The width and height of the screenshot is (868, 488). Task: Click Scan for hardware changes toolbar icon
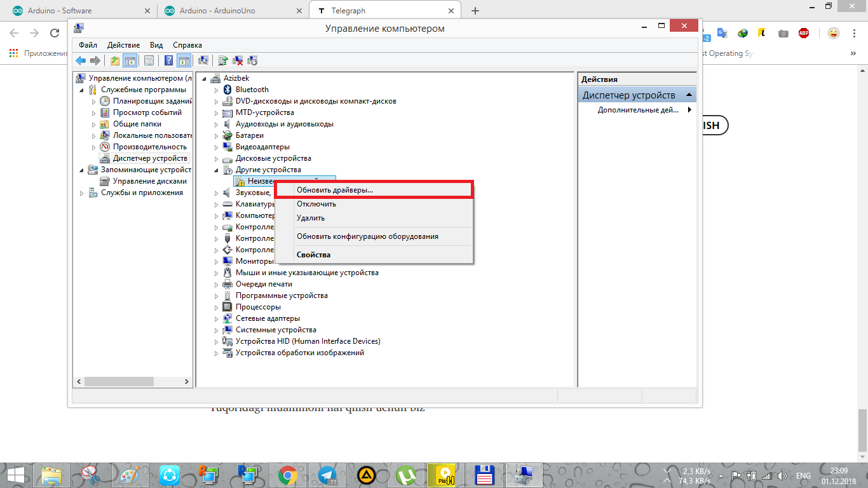(x=203, y=60)
